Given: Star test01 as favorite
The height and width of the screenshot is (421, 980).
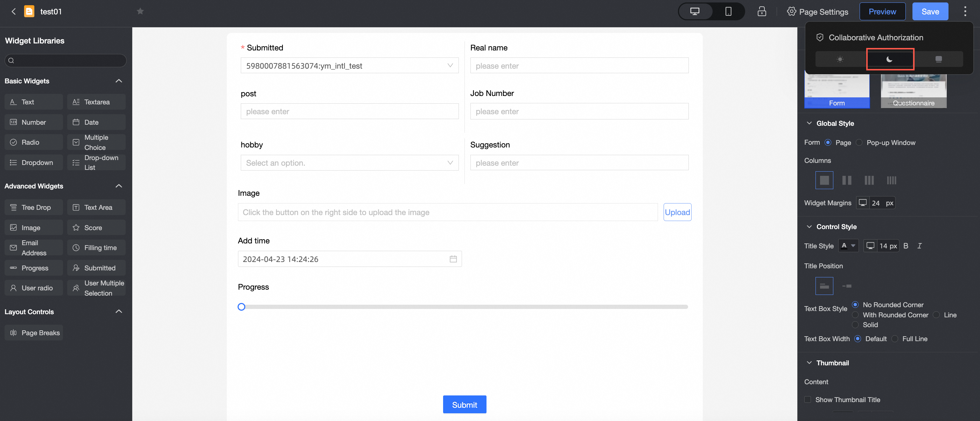Looking at the screenshot, I should [140, 12].
